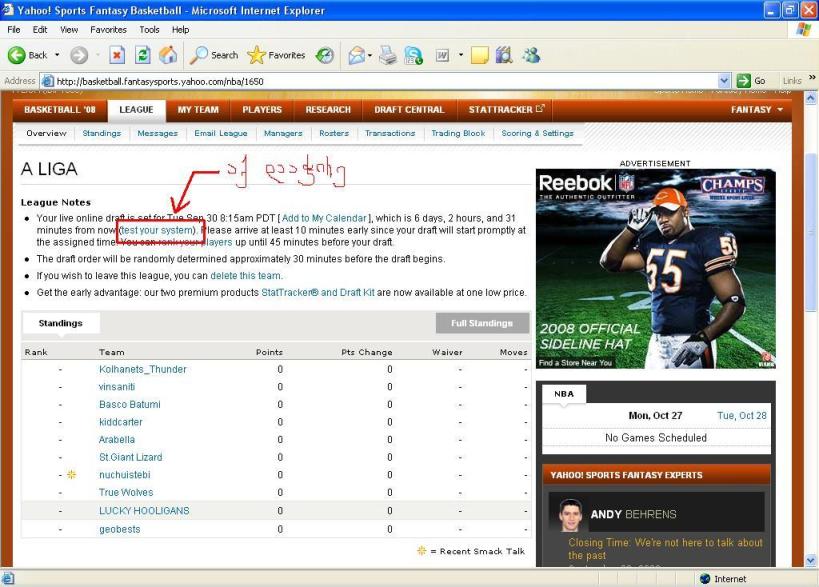Refresh the page with green arrows icon
Image resolution: width=819 pixels, height=587 pixels.
(143, 55)
